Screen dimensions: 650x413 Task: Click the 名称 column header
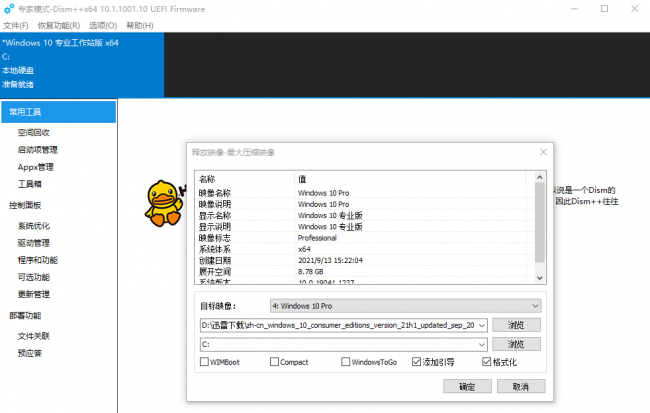click(245, 179)
